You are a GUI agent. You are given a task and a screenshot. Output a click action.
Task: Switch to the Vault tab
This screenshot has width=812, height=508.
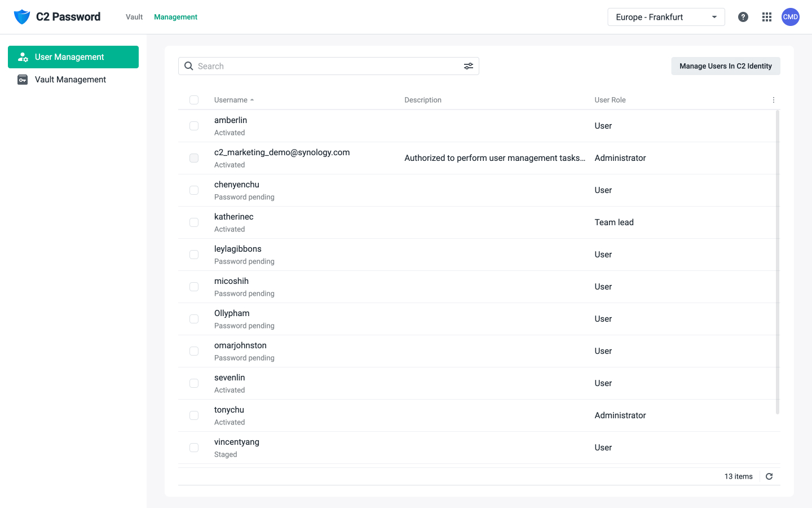pyautogui.click(x=134, y=17)
